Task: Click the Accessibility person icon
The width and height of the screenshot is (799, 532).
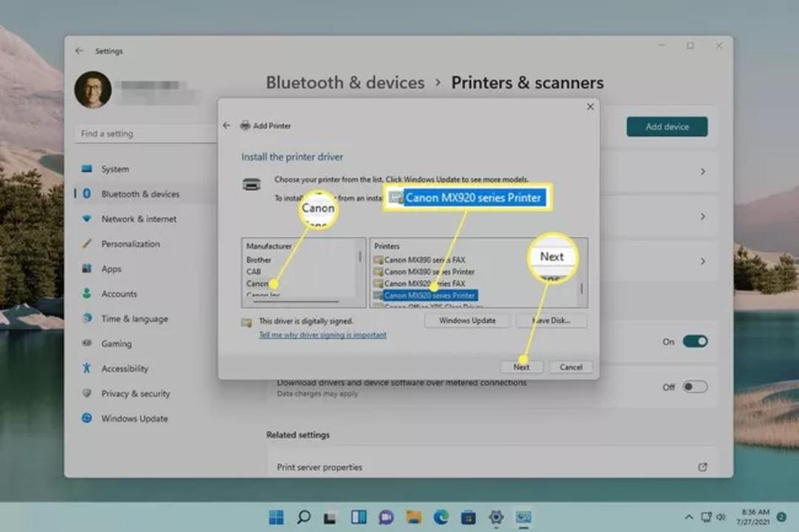Action: (x=87, y=368)
